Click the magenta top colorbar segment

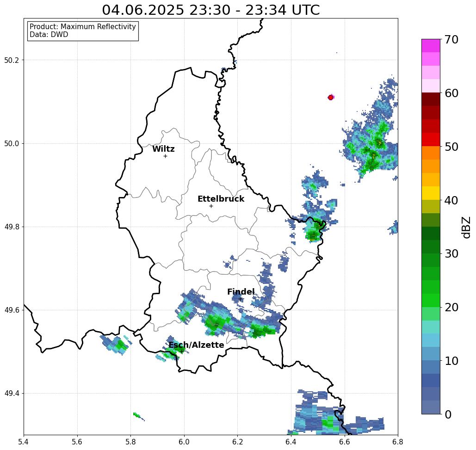[x=431, y=46]
